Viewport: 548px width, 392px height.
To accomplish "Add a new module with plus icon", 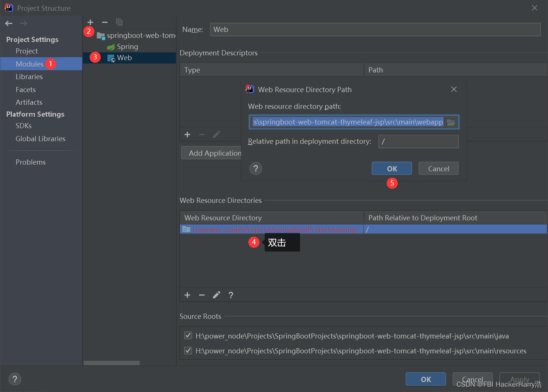I will pyautogui.click(x=90, y=22).
